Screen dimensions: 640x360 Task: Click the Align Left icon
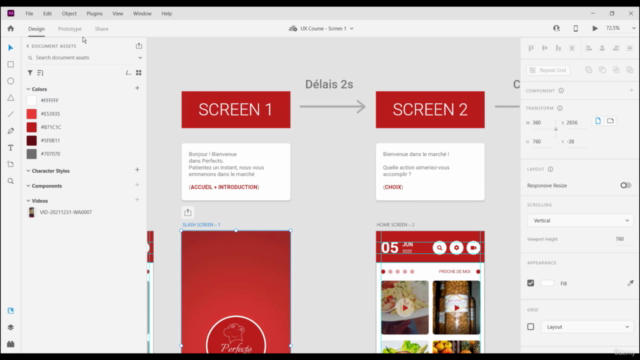(x=589, y=48)
